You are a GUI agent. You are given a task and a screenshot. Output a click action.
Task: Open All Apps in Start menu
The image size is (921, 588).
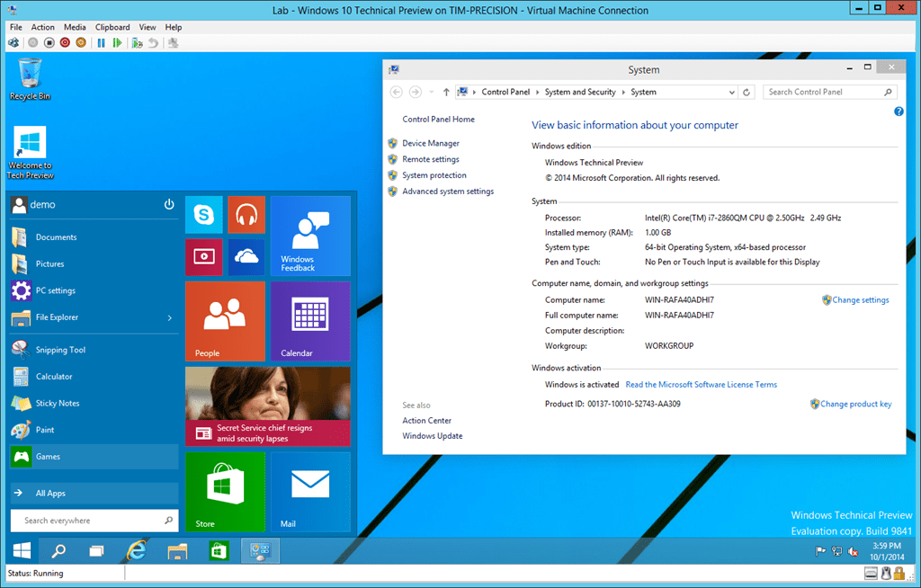pos(94,494)
